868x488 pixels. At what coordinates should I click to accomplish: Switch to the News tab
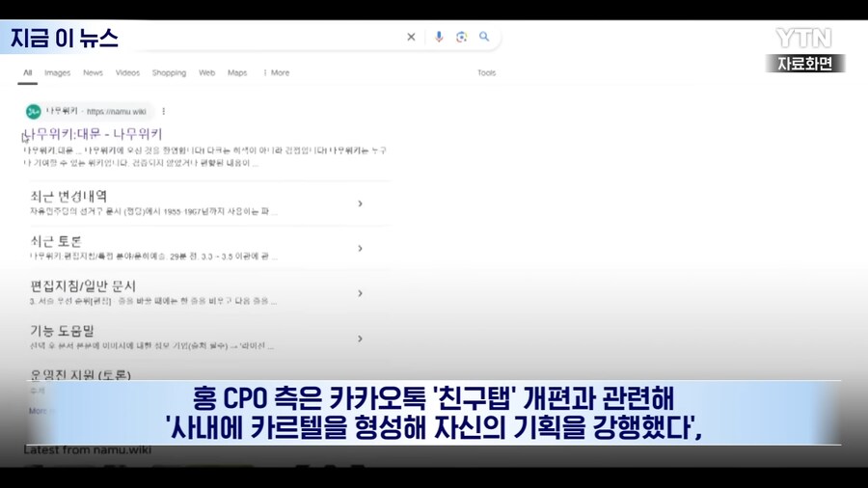coord(93,72)
